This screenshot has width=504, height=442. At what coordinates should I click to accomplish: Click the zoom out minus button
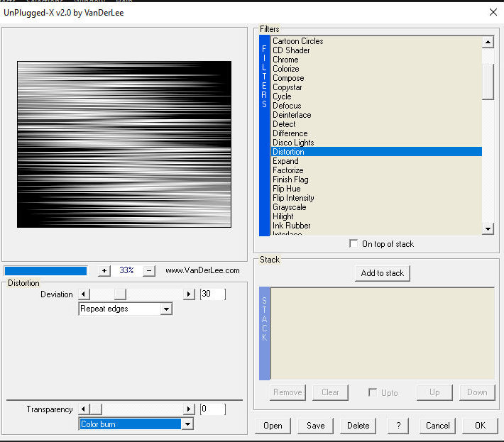pos(149,270)
